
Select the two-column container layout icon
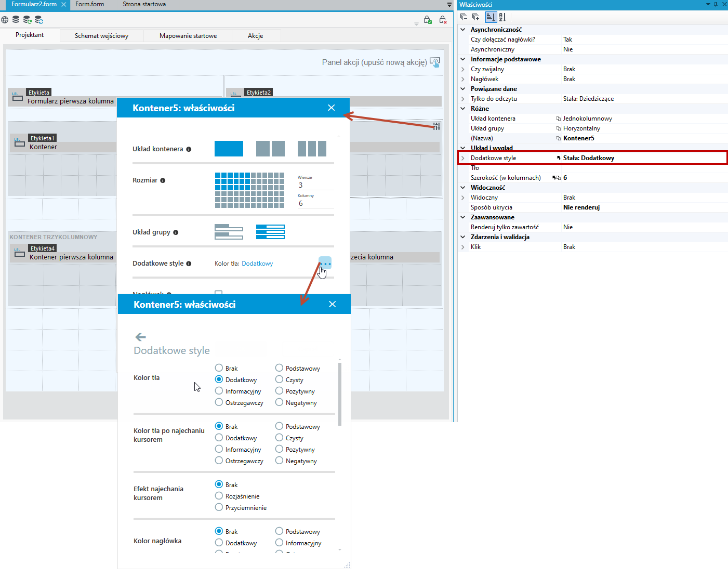(270, 149)
